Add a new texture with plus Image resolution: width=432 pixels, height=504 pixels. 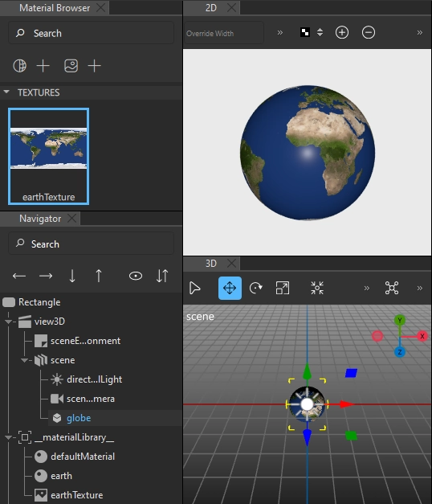coord(95,66)
